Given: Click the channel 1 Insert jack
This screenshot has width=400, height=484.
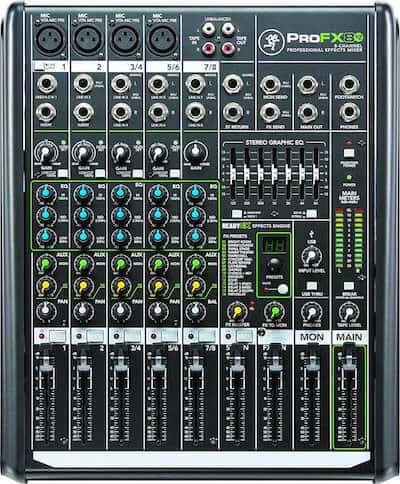Looking at the screenshot, I should tap(47, 112).
